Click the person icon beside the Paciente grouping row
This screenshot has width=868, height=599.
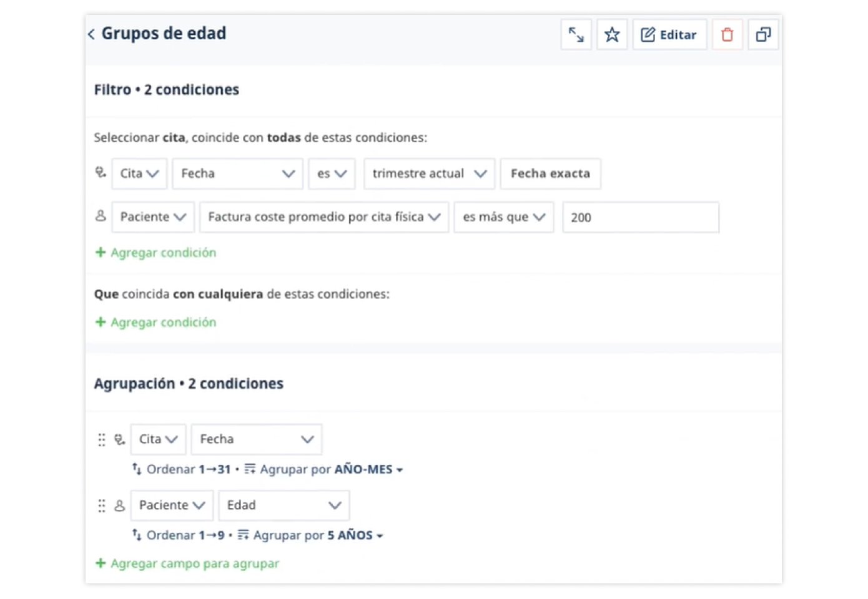(x=119, y=505)
